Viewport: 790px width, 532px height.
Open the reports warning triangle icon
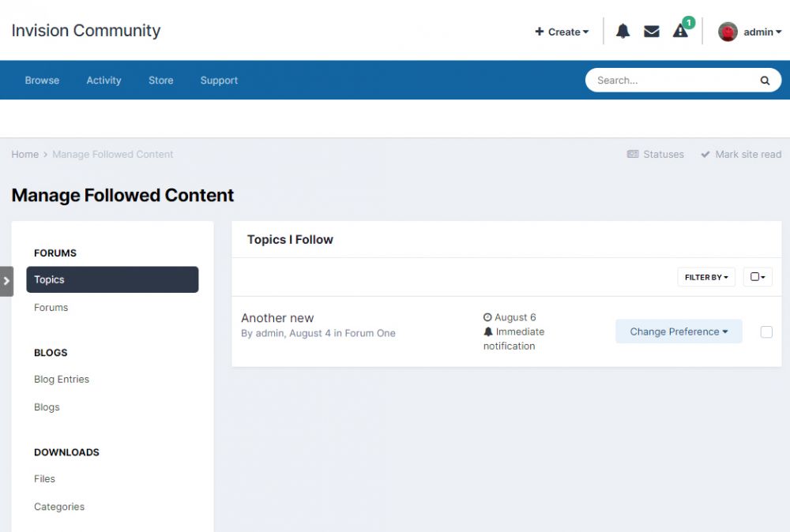click(x=680, y=32)
